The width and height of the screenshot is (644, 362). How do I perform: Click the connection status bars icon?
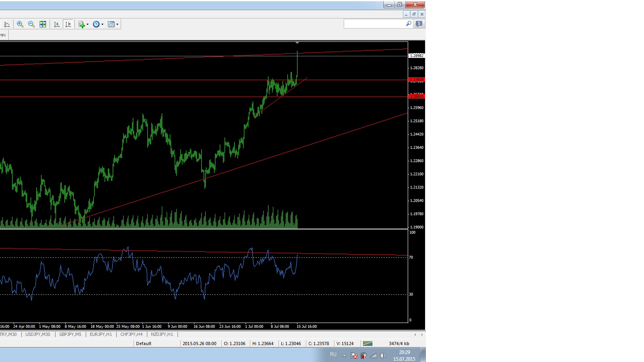[x=367, y=343]
